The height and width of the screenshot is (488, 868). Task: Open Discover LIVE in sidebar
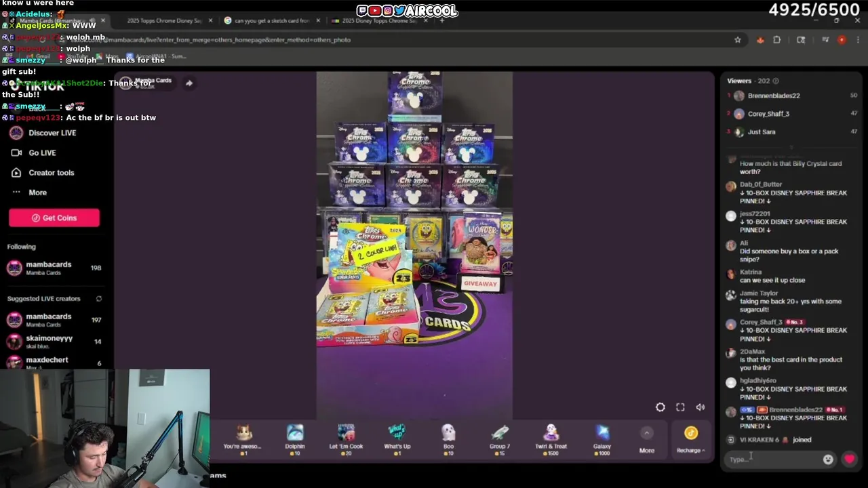point(43,133)
